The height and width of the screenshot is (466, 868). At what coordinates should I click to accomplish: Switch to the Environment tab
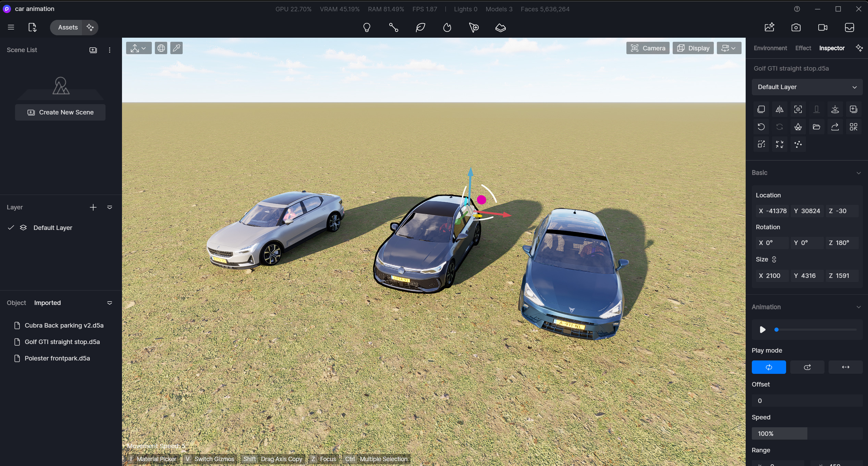tap(770, 48)
